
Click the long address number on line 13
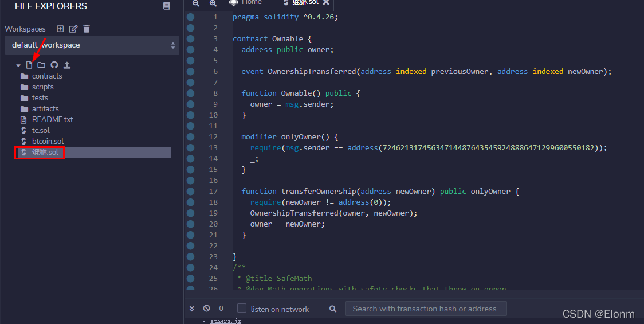pos(488,147)
